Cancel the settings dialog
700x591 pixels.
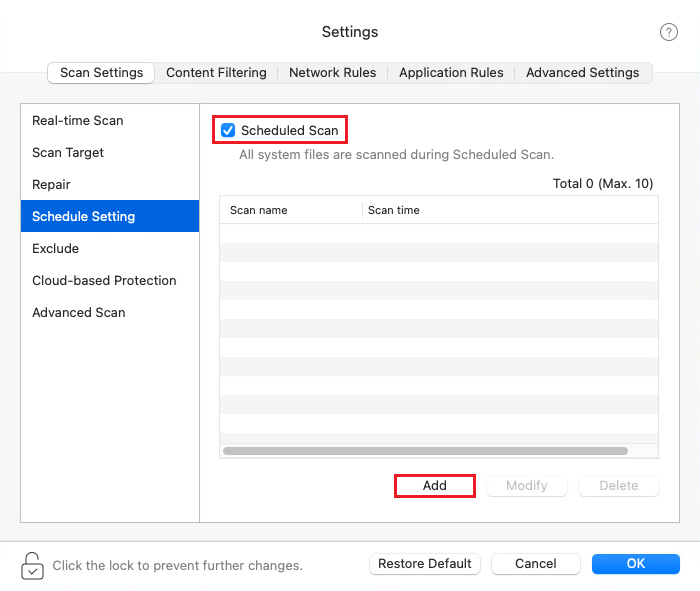coord(536,564)
